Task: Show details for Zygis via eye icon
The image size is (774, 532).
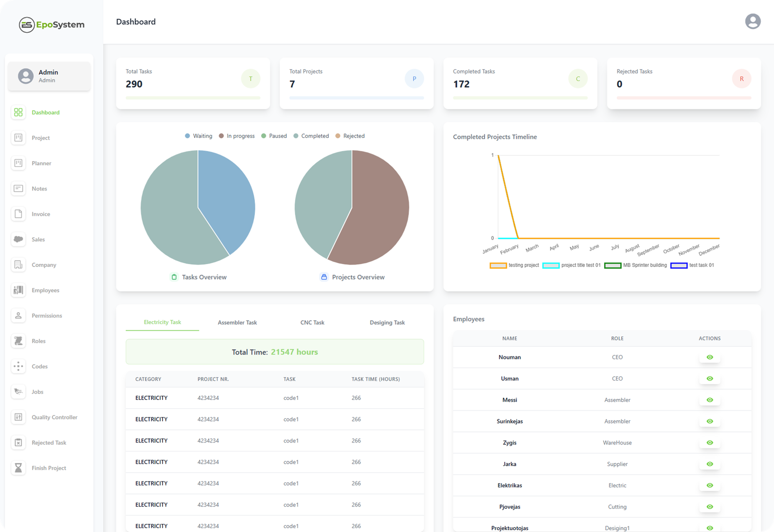Action: click(x=709, y=443)
